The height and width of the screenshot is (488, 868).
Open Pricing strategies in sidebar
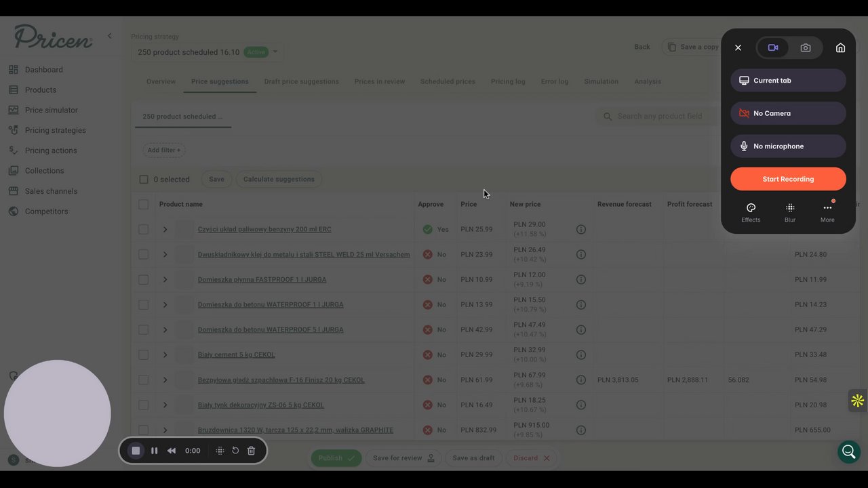click(56, 130)
